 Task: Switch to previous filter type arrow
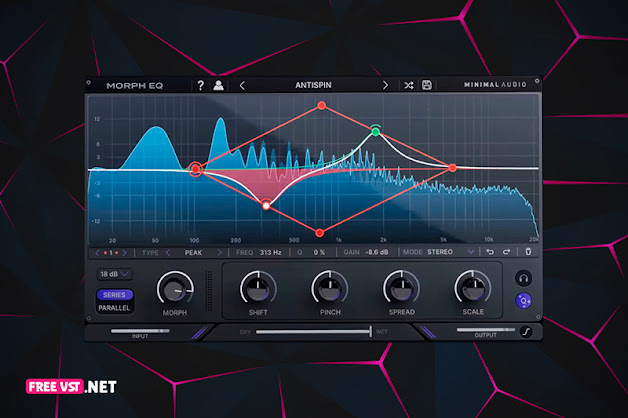point(168,253)
